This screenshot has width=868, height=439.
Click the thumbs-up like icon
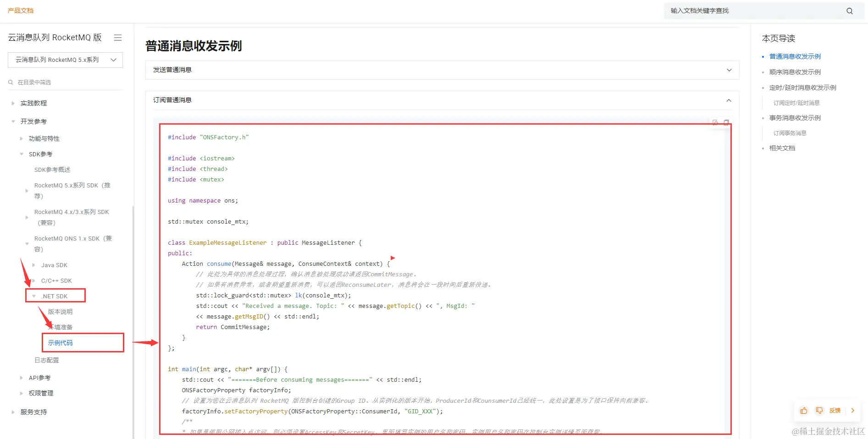coord(804,411)
